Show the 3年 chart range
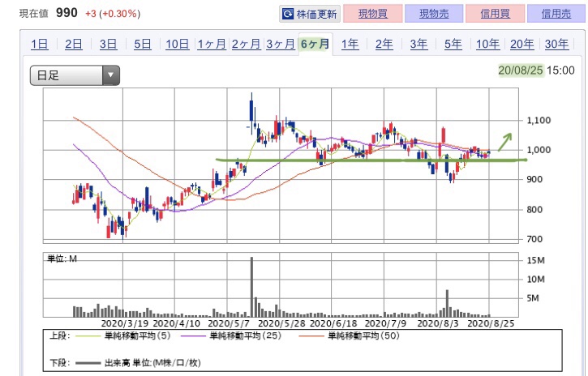The height and width of the screenshot is (376, 588). coord(418,45)
